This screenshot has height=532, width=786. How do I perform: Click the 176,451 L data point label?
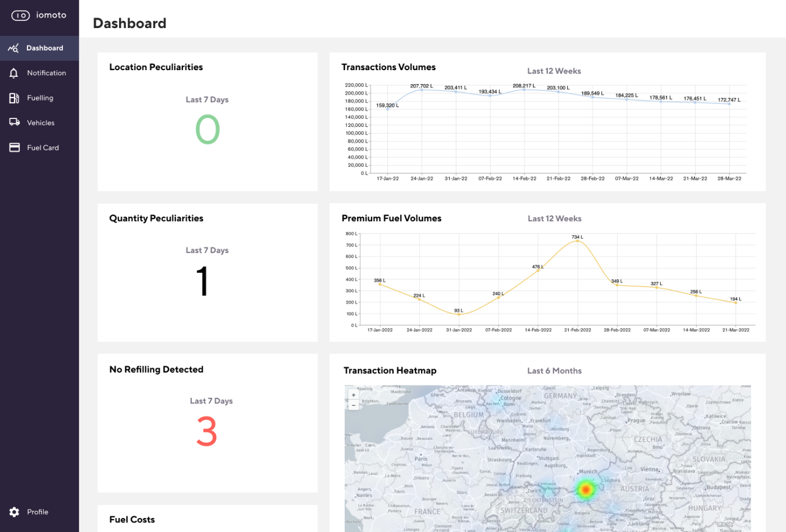(695, 98)
